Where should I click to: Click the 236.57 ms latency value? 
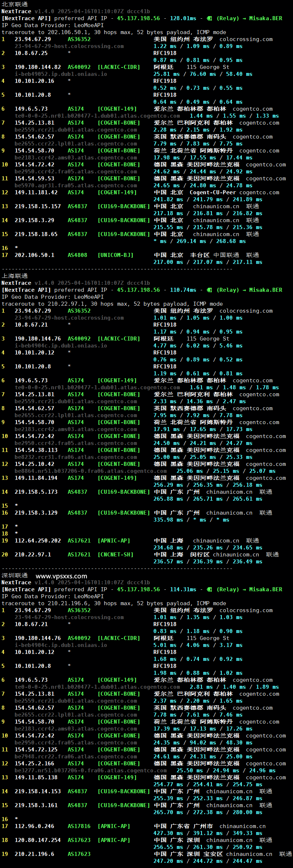coord(168,562)
